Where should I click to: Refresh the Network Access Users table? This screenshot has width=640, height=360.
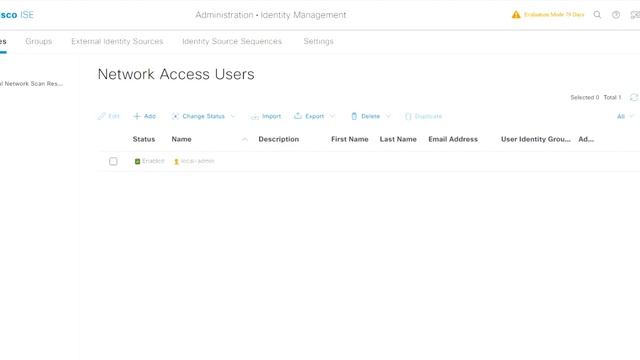tap(634, 97)
